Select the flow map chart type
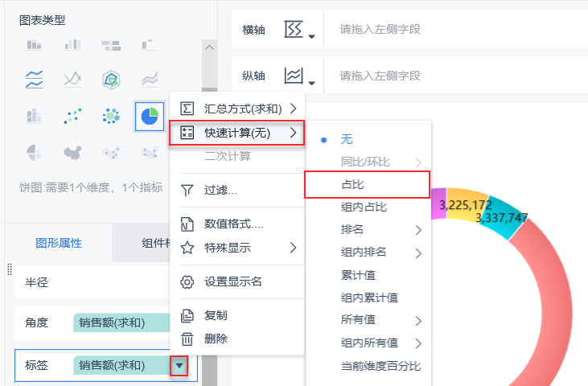This screenshot has height=386, width=588. pos(150,153)
